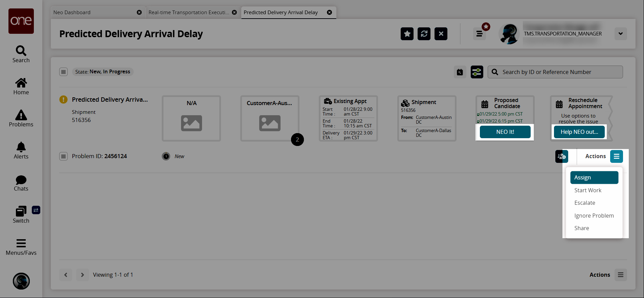Close the Real-time Transportation Execution tab
Image resolution: width=644 pixels, height=298 pixels.
234,12
